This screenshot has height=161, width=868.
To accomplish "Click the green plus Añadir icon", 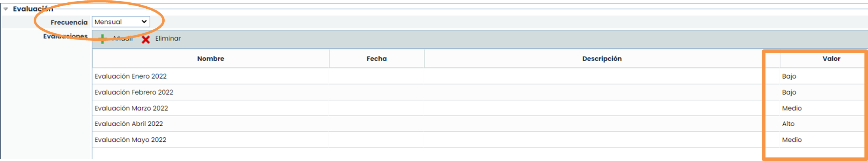I will tap(103, 39).
